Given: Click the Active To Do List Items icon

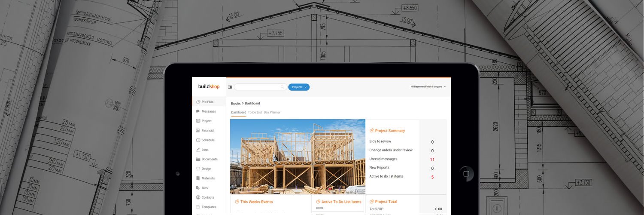Looking at the screenshot, I should [318, 202].
